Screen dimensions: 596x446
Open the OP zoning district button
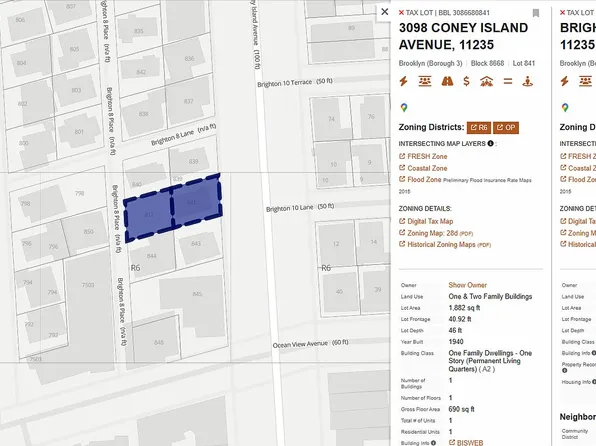[x=506, y=128]
